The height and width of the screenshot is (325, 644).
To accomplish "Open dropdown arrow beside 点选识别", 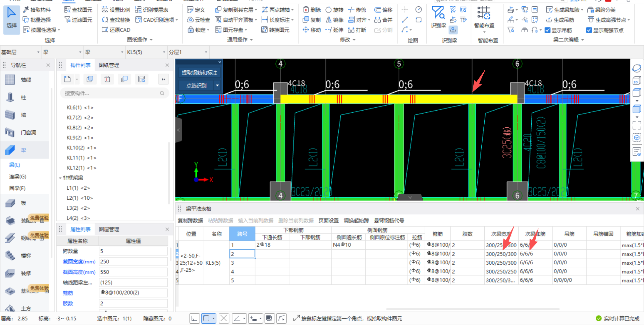I will coord(217,85).
